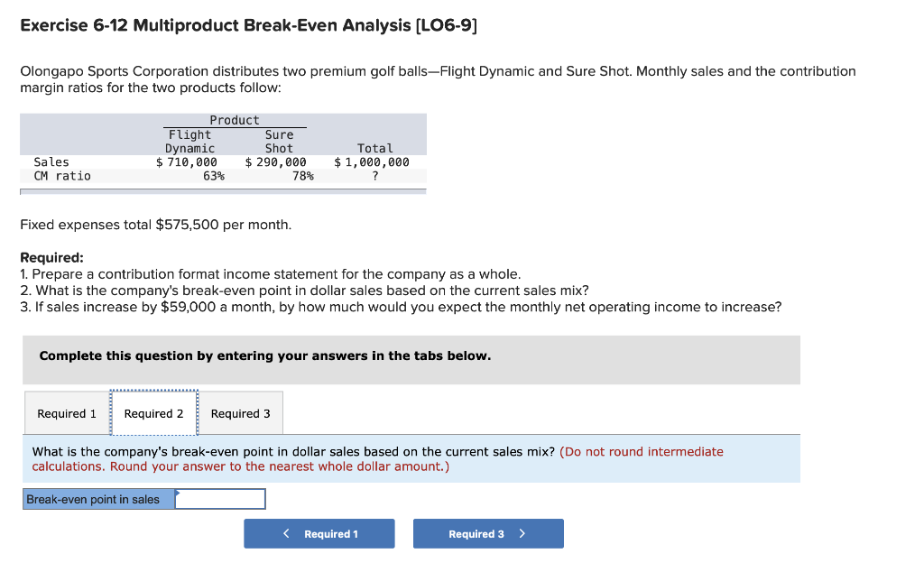Open the Required 2 tab

(153, 412)
